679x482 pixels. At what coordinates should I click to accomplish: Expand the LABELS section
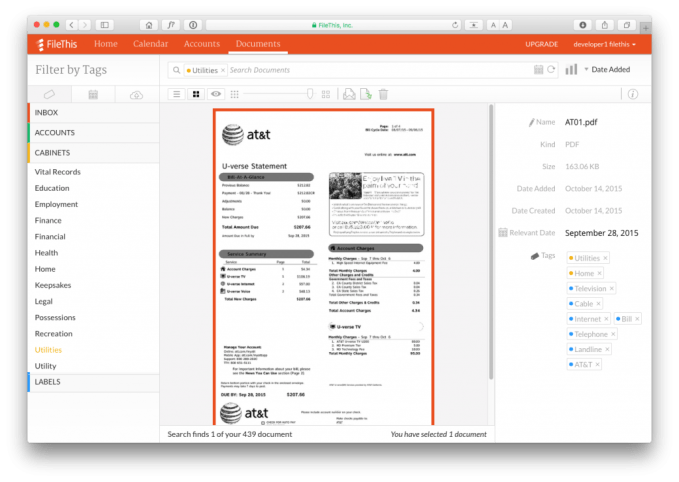(x=94, y=382)
